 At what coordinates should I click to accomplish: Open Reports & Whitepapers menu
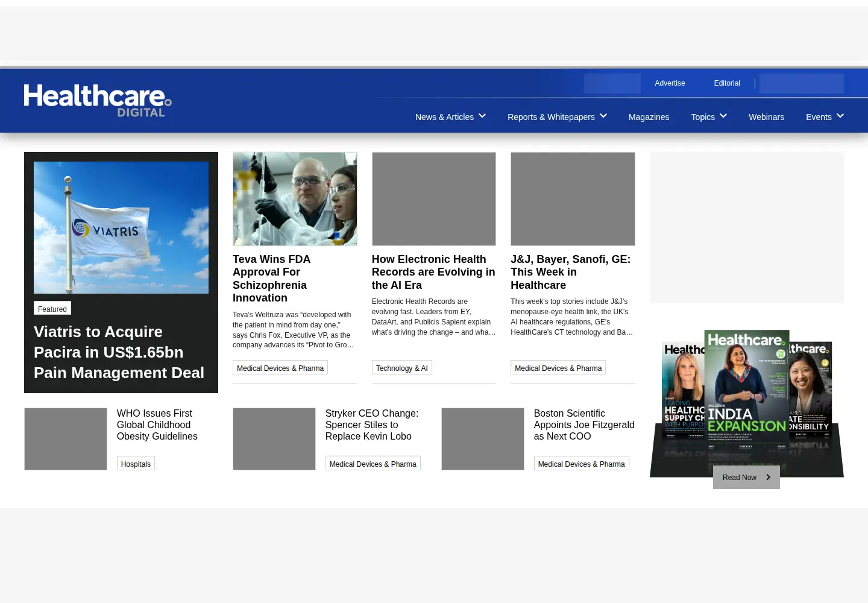pos(551,117)
